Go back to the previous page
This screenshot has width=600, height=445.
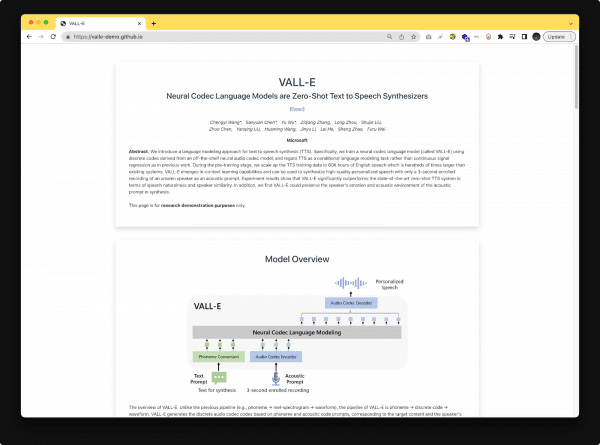coord(29,37)
